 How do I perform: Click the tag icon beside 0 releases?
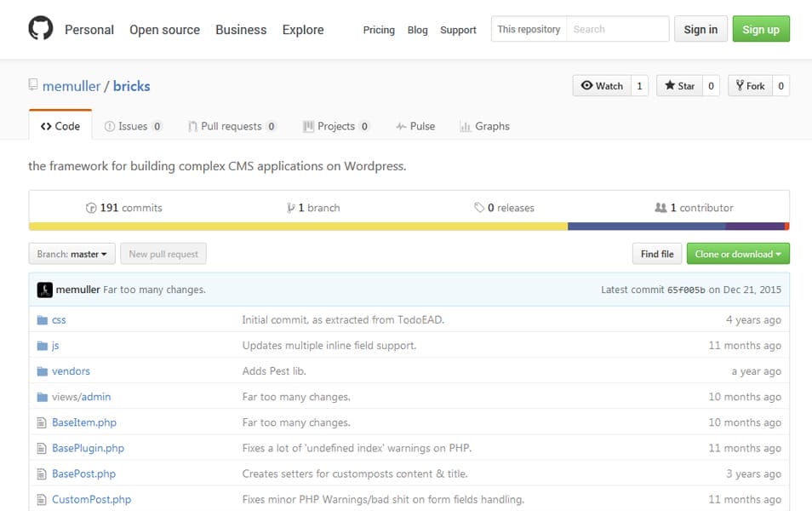[x=479, y=207]
